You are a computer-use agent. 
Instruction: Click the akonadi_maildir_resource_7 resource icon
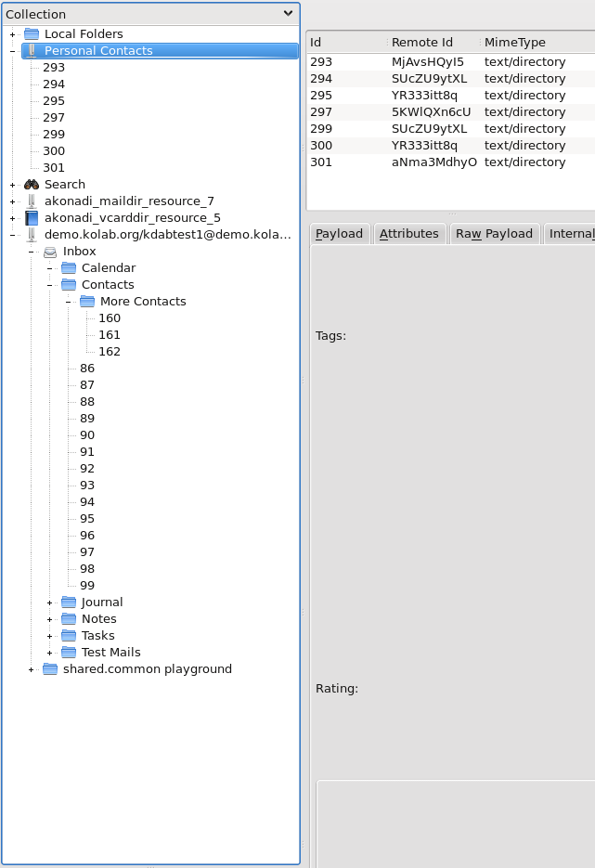(x=32, y=201)
